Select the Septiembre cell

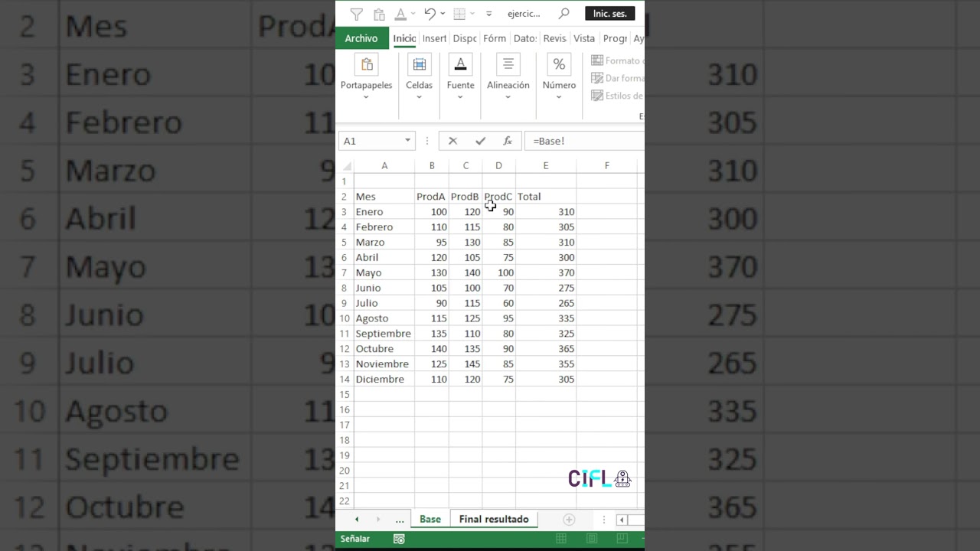coord(384,334)
